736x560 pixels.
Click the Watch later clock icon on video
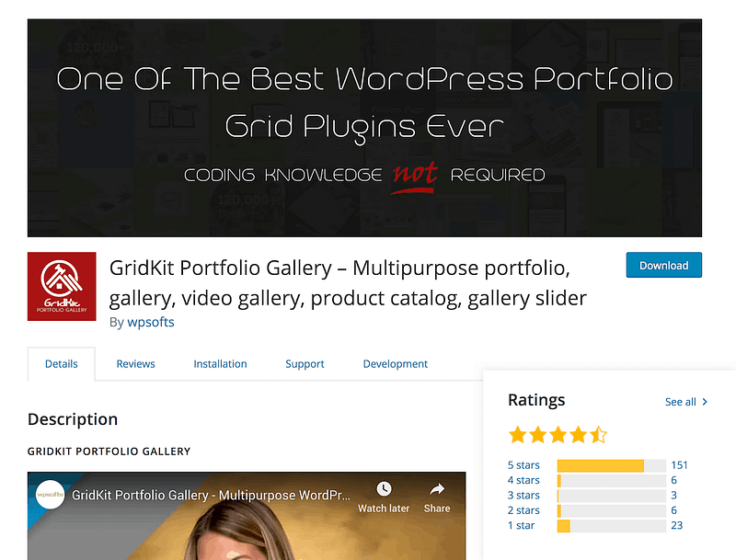[384, 488]
